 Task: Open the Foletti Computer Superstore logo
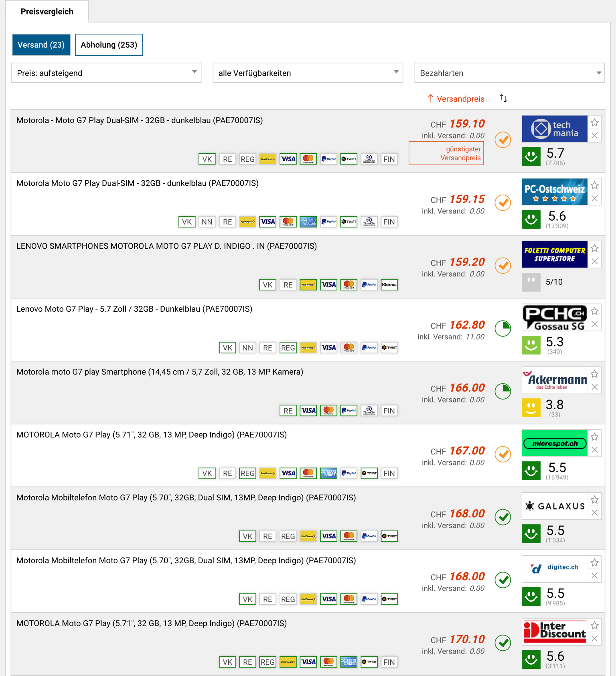point(555,254)
